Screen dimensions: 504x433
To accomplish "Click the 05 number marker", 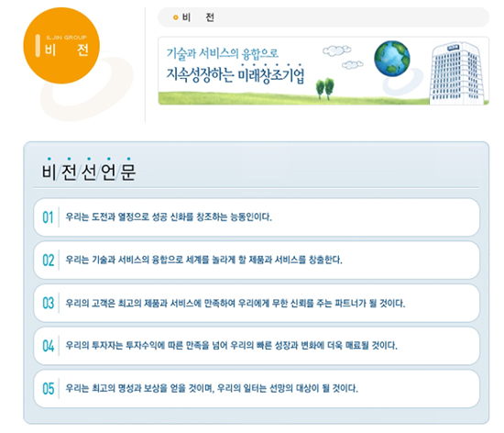I will [x=49, y=389].
